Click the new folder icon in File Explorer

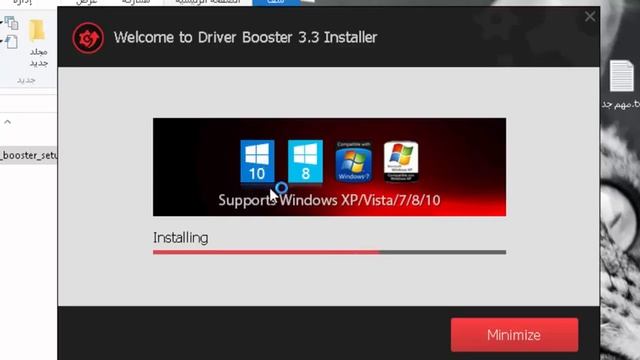tap(37, 31)
